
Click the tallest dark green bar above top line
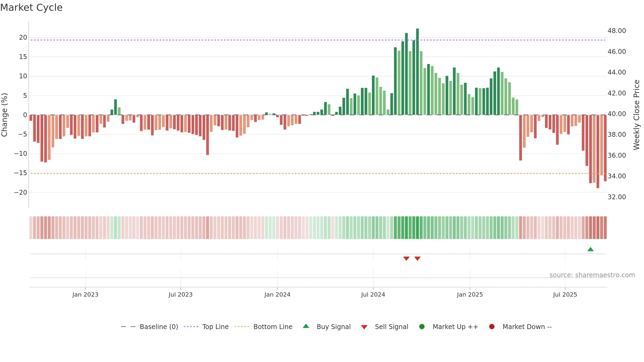[x=417, y=72]
